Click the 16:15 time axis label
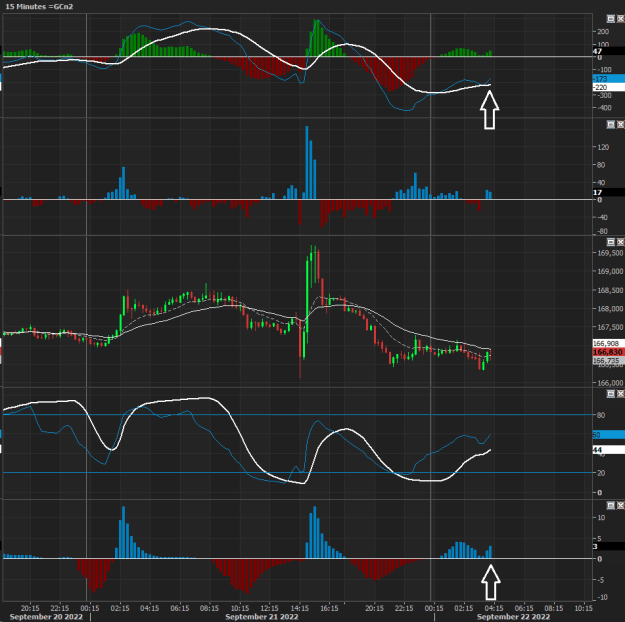 (329, 608)
